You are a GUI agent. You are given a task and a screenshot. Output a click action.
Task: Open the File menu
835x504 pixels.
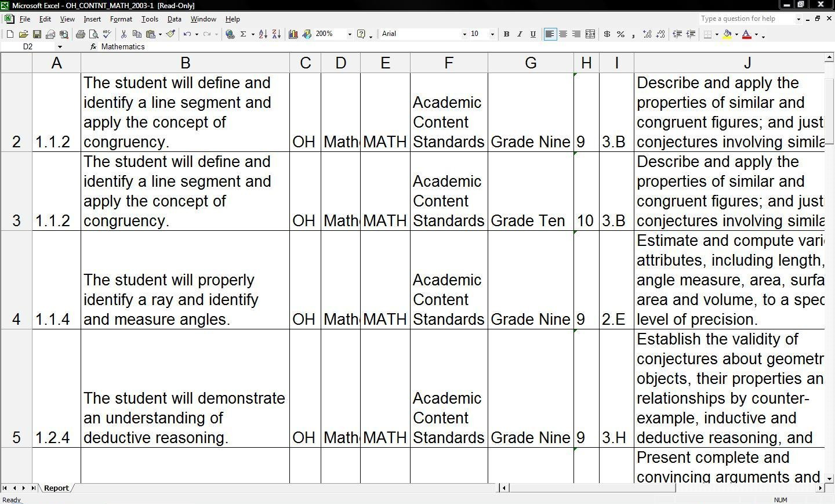(25, 19)
